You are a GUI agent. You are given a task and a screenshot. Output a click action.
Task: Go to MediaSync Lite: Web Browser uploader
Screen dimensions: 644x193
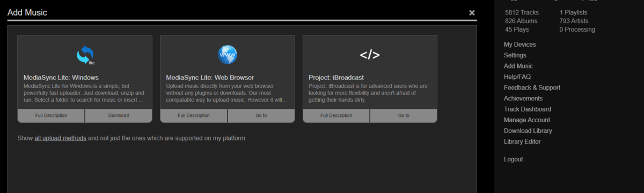coord(261,115)
